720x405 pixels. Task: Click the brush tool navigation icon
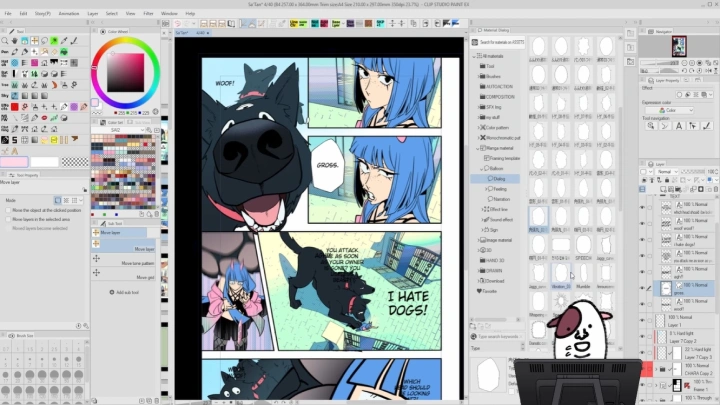[707, 126]
